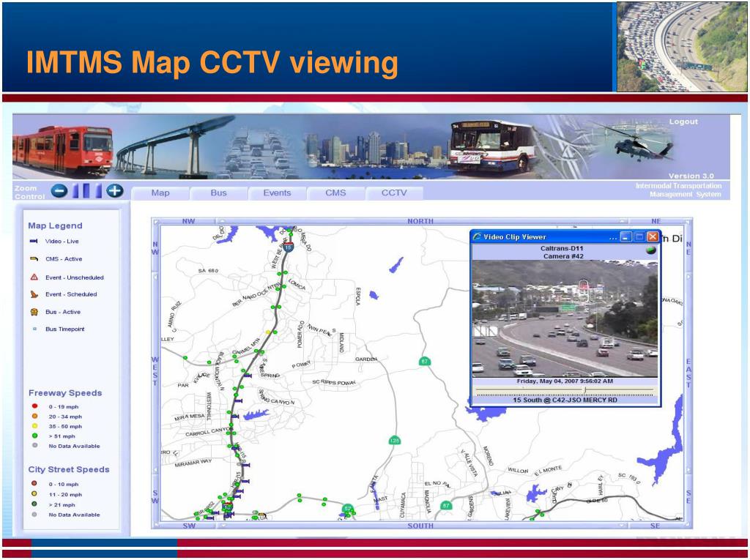Click the green status indicator in Video Clip Viewer

tap(650, 250)
